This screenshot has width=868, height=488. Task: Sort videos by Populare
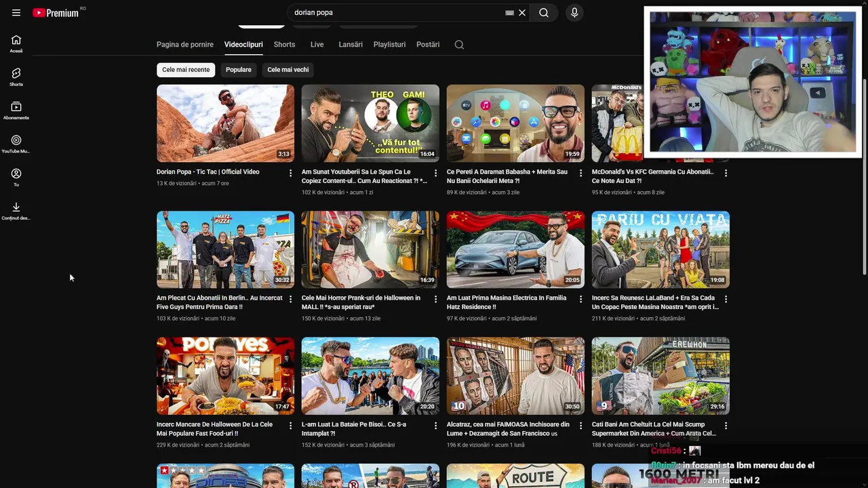239,70
